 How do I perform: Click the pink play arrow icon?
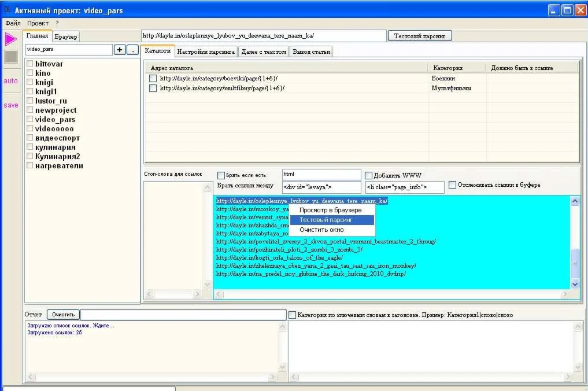point(11,39)
